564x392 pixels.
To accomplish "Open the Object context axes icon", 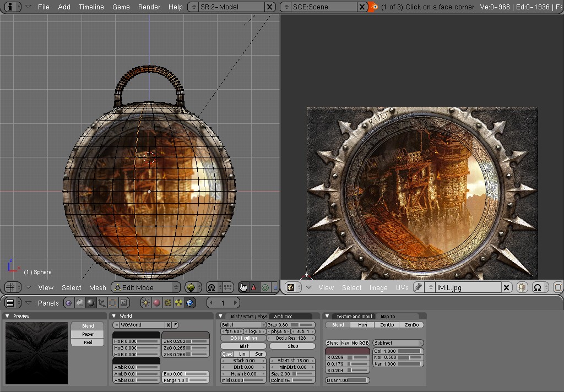I will coord(102,303).
